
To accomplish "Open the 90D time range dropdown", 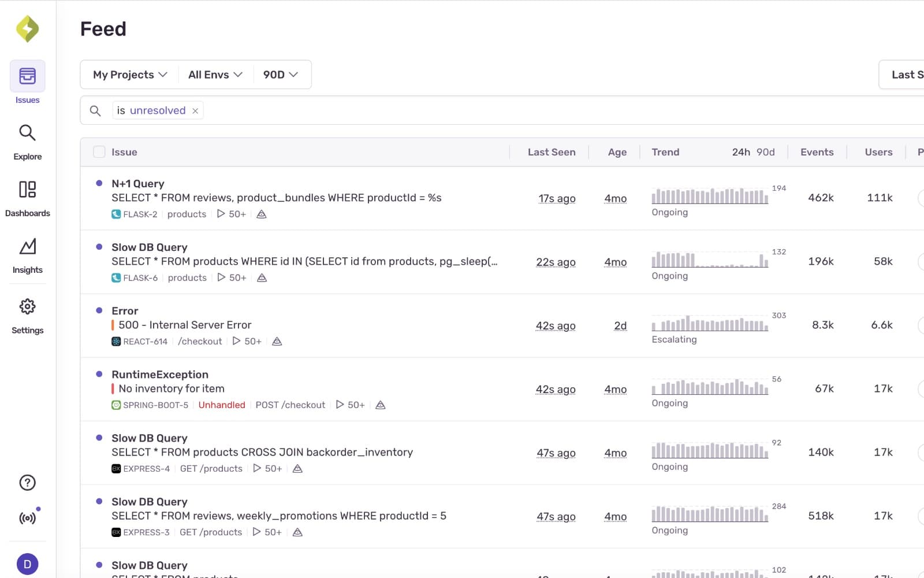I will (281, 75).
